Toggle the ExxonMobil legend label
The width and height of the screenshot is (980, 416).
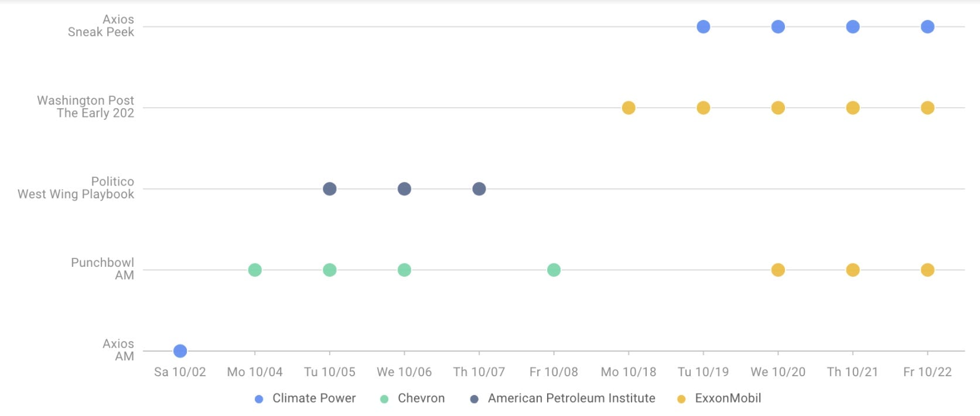tap(728, 398)
